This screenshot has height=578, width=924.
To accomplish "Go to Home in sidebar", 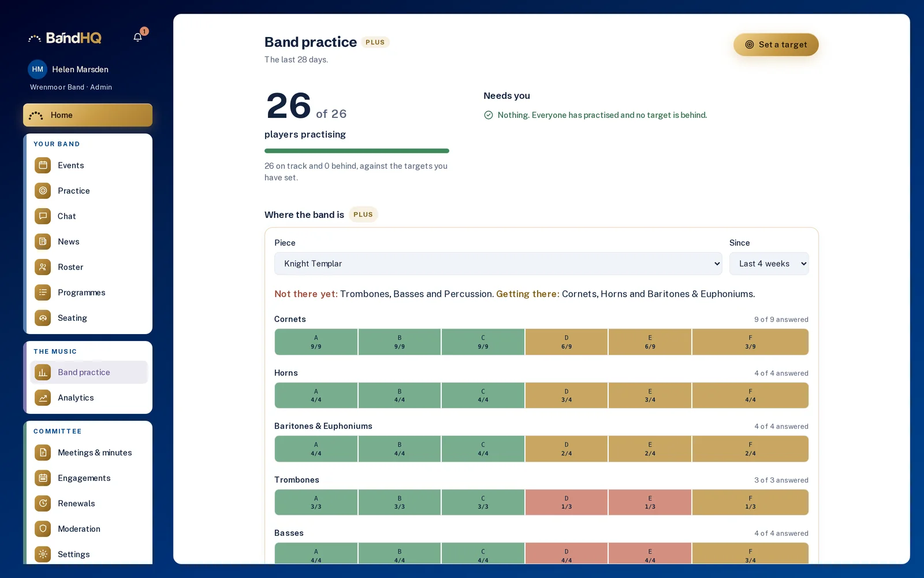I will coord(88,115).
